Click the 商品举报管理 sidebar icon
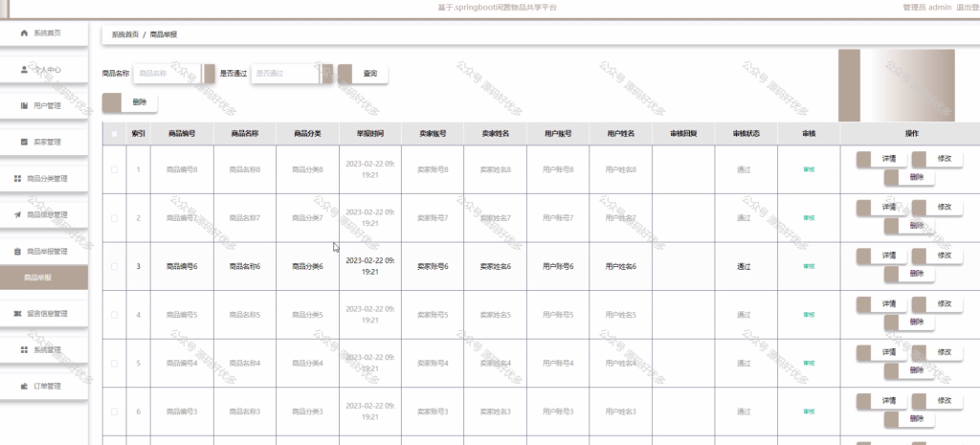 coord(17,252)
